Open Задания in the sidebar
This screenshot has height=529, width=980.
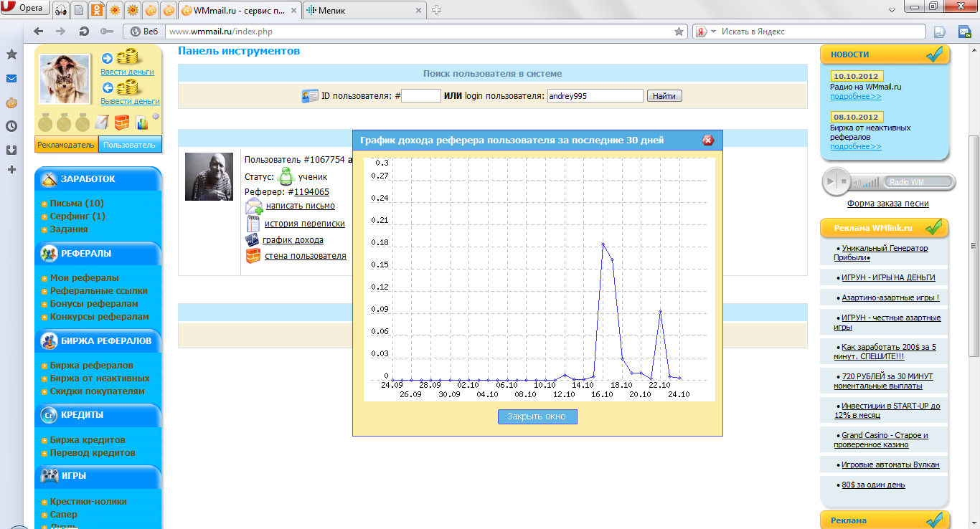coord(69,229)
